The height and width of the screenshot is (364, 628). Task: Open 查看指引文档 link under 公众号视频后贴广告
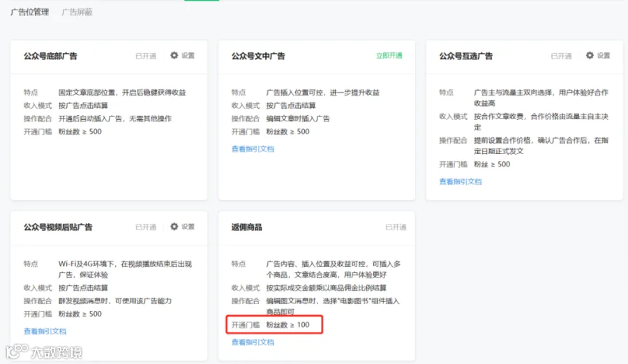point(45,331)
